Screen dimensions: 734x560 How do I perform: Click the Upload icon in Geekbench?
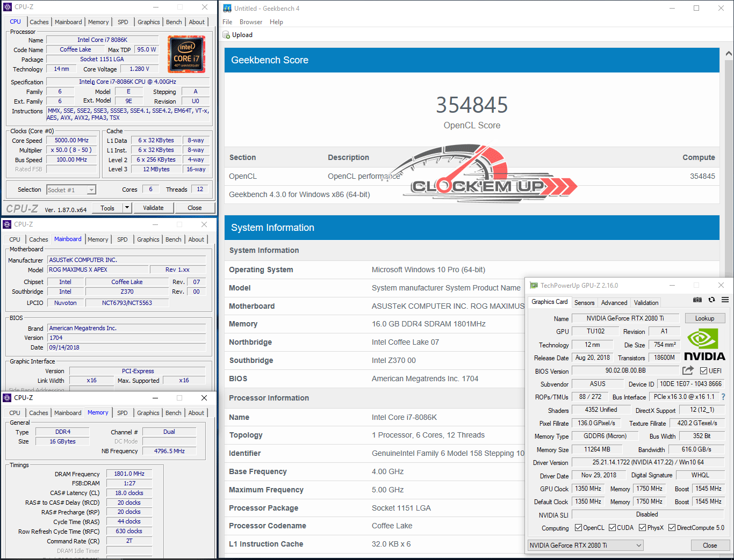(226, 35)
